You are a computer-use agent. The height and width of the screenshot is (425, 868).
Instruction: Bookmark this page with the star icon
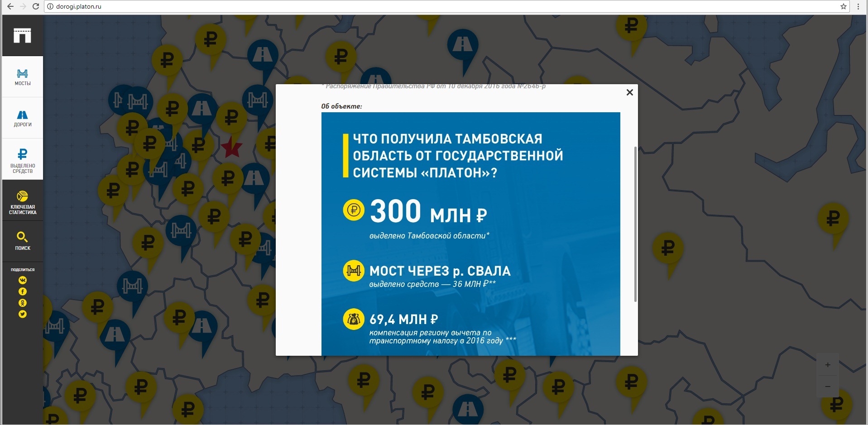coord(843,6)
